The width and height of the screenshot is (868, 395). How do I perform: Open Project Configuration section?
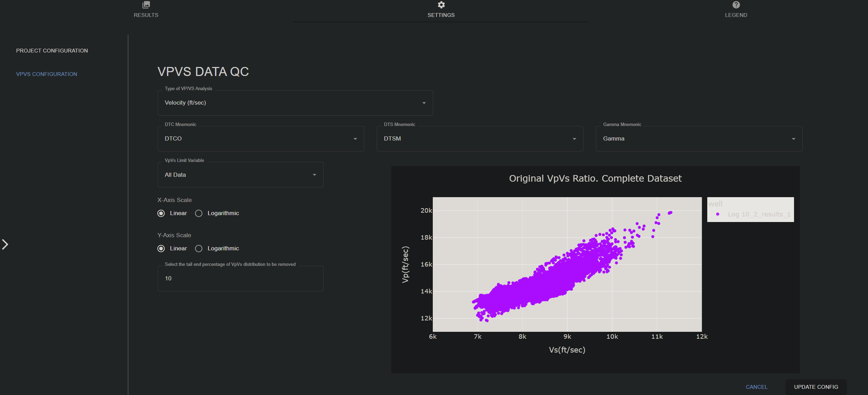coord(52,50)
